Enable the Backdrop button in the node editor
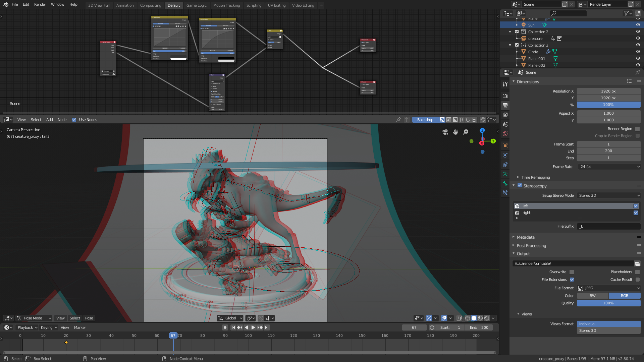 pos(425,120)
